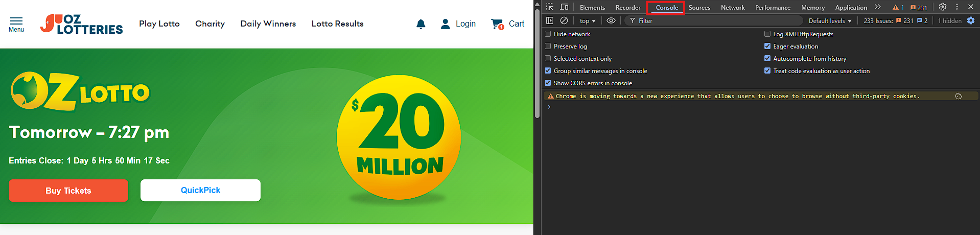Open Daily Winners page
The height and width of the screenshot is (235, 980).
click(268, 24)
